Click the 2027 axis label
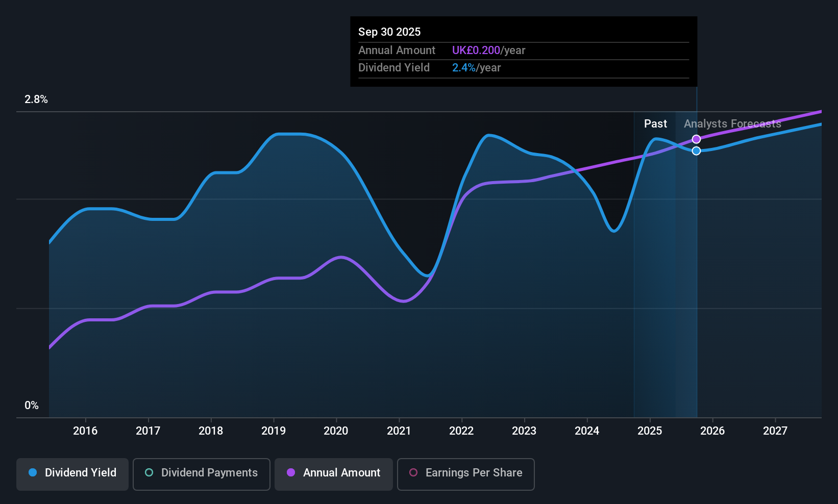The width and height of the screenshot is (838, 504). 775,431
